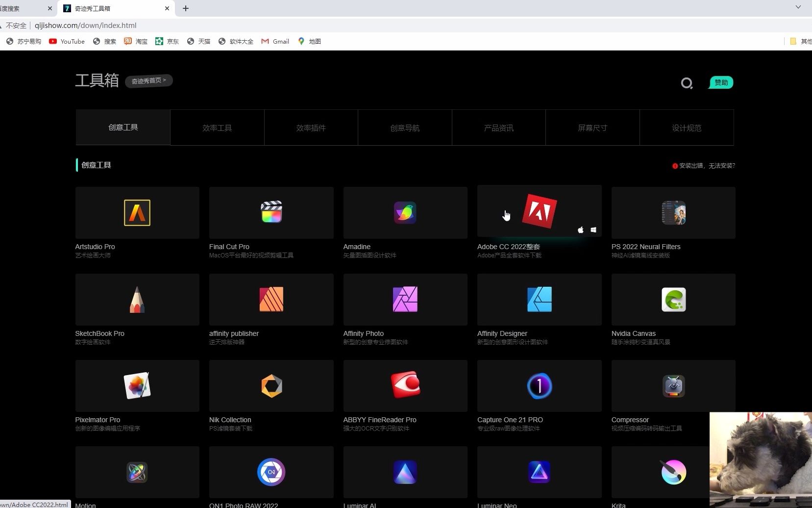Open the Luminar AI triangle icon
The width and height of the screenshot is (812, 508).
(405, 472)
